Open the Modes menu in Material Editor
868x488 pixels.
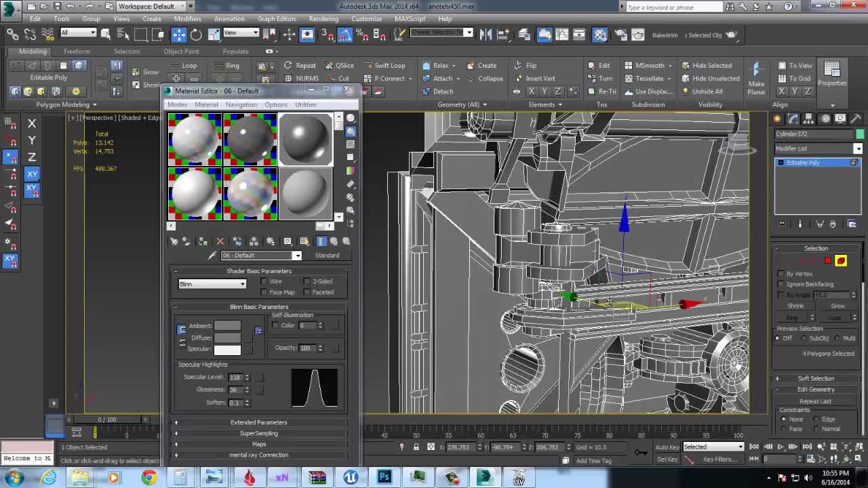pyautogui.click(x=177, y=104)
